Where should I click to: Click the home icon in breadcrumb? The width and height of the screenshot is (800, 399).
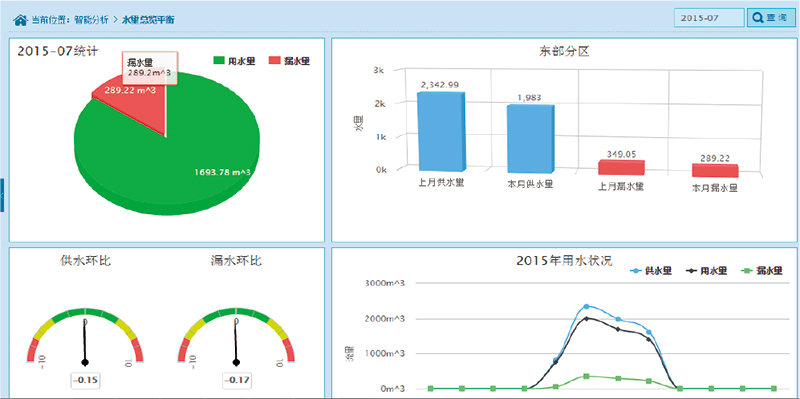(20, 20)
